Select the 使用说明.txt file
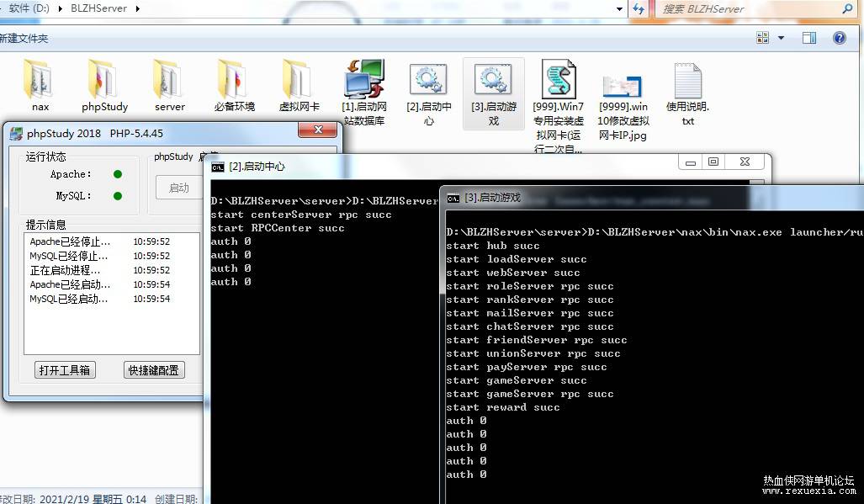The image size is (864, 504). [687, 81]
